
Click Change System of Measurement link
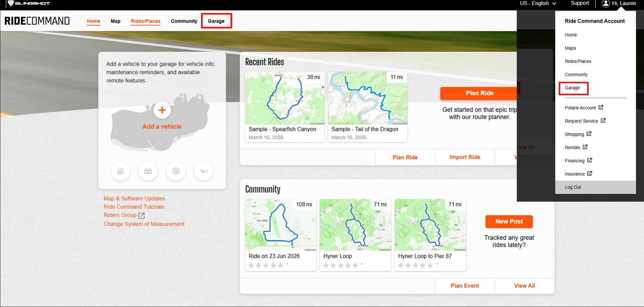click(x=144, y=224)
